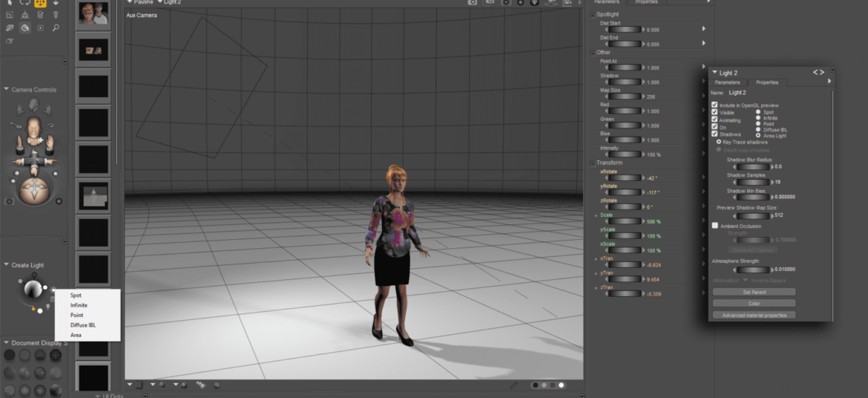Click the create light sun icon
This screenshot has width=868, height=398.
pos(53,289)
